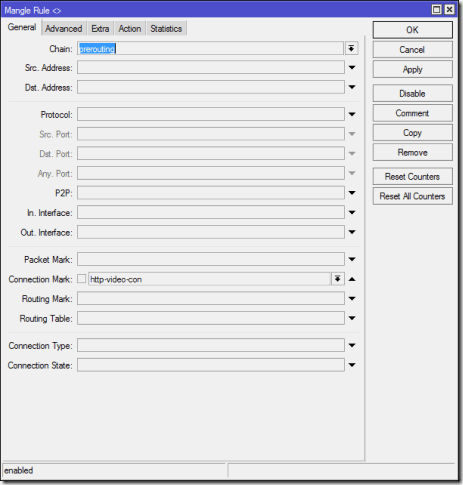The width and height of the screenshot is (463, 485).
Task: Select the General tab
Action: 22,27
